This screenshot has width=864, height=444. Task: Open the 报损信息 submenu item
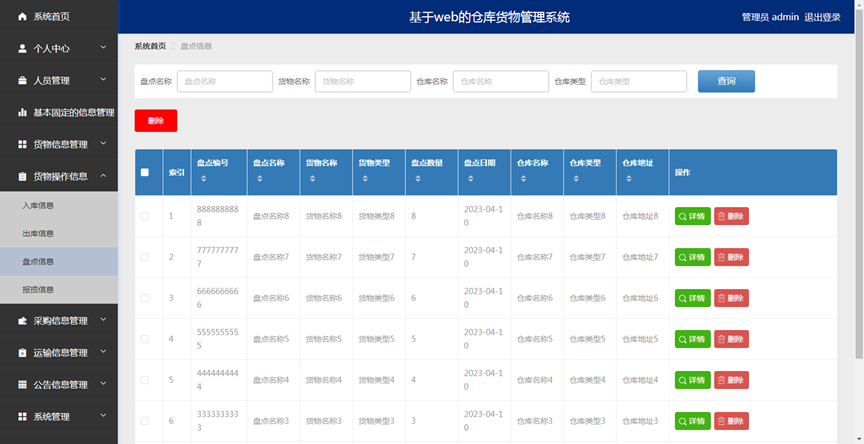pos(59,290)
